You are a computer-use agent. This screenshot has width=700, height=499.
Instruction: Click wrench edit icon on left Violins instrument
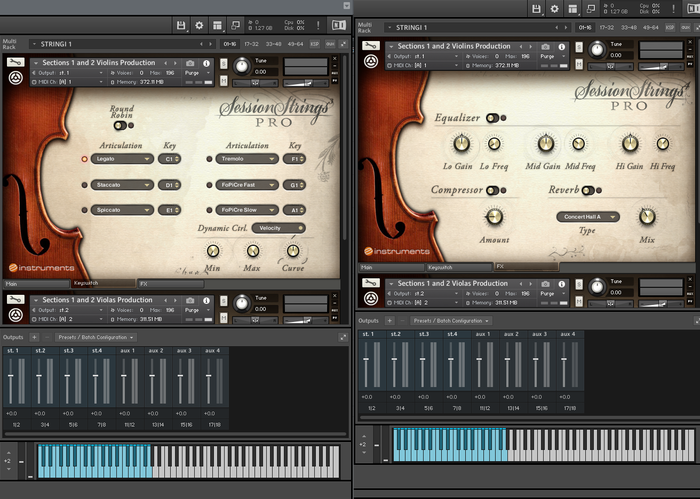tap(17, 63)
